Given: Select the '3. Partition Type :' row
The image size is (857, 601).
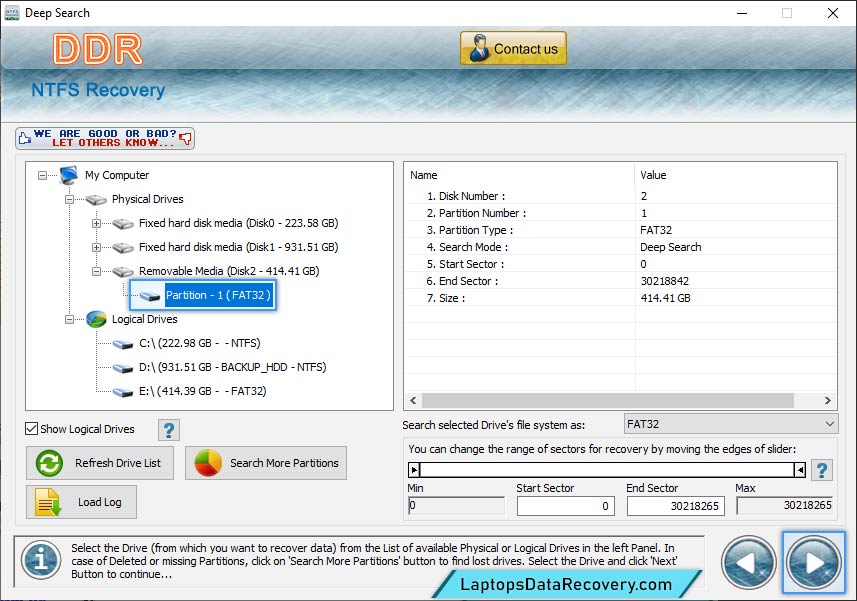Looking at the screenshot, I should click(x=621, y=230).
